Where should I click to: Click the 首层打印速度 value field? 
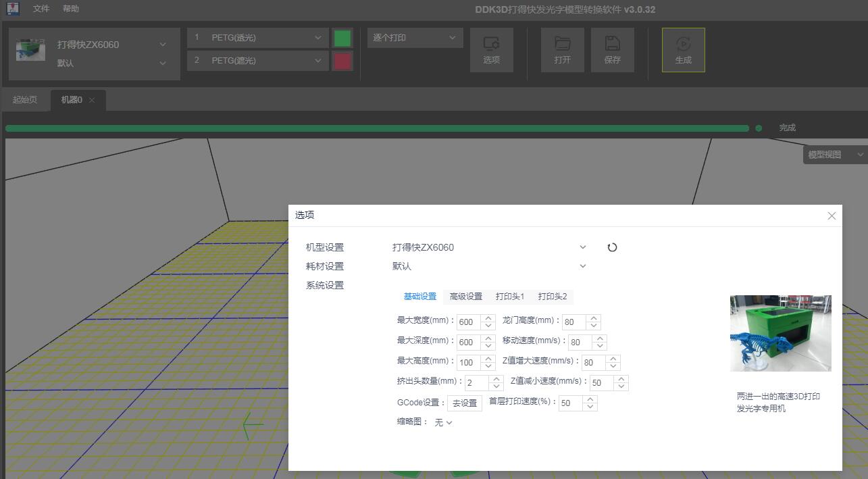[570, 403]
